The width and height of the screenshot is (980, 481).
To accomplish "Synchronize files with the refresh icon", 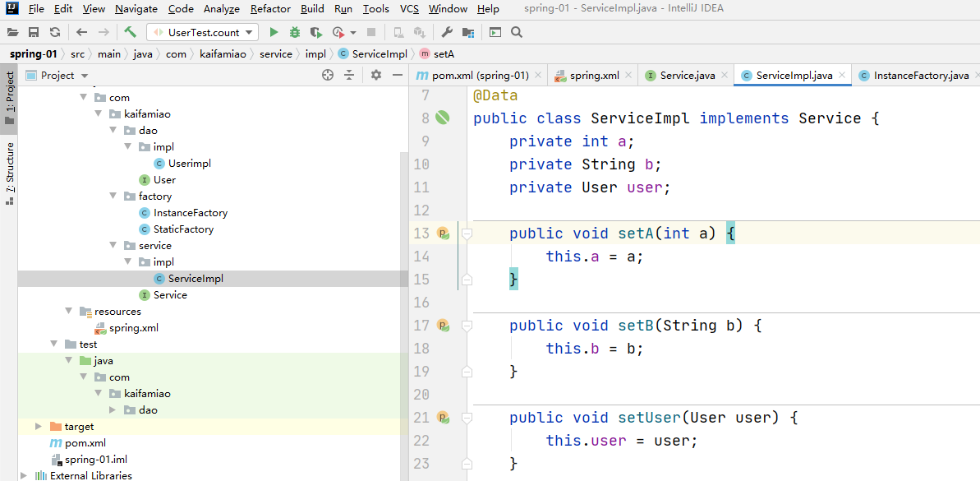I will pos(55,32).
